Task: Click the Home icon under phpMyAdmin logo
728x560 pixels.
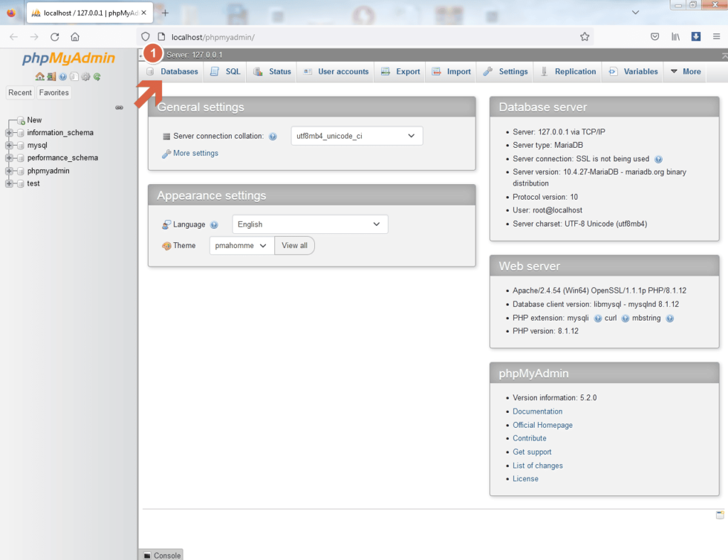Action: click(40, 77)
